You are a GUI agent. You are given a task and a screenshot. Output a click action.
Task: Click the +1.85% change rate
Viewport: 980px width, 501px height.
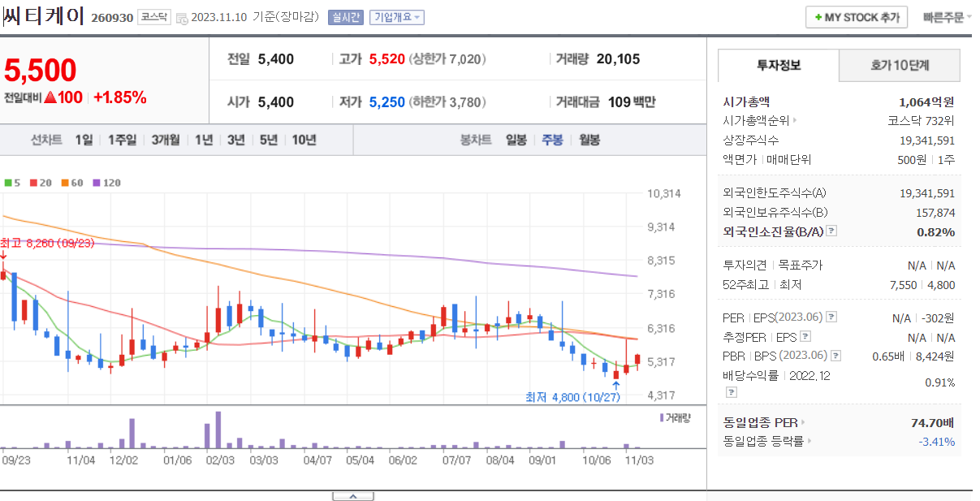[120, 98]
